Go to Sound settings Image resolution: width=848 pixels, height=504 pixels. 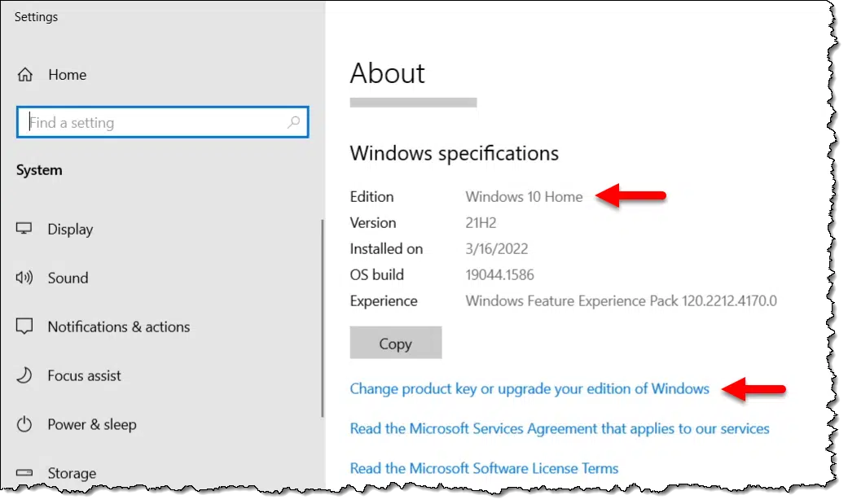tap(68, 278)
